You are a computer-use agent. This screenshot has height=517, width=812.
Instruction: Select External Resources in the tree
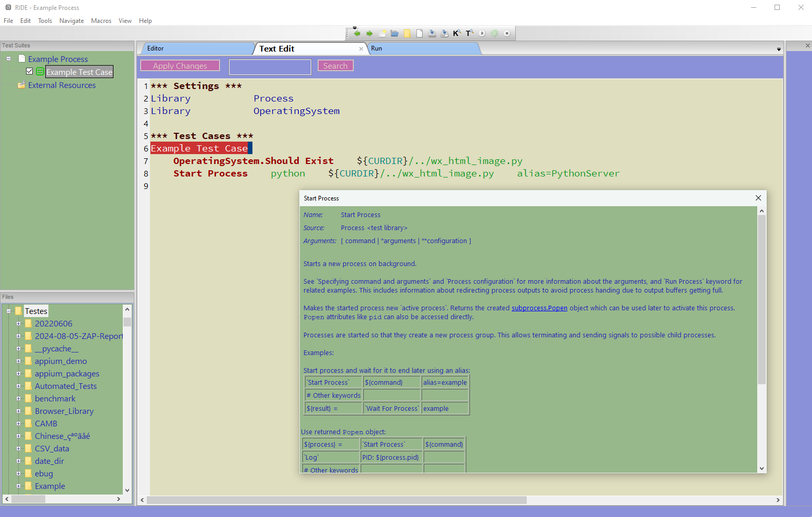pos(62,85)
